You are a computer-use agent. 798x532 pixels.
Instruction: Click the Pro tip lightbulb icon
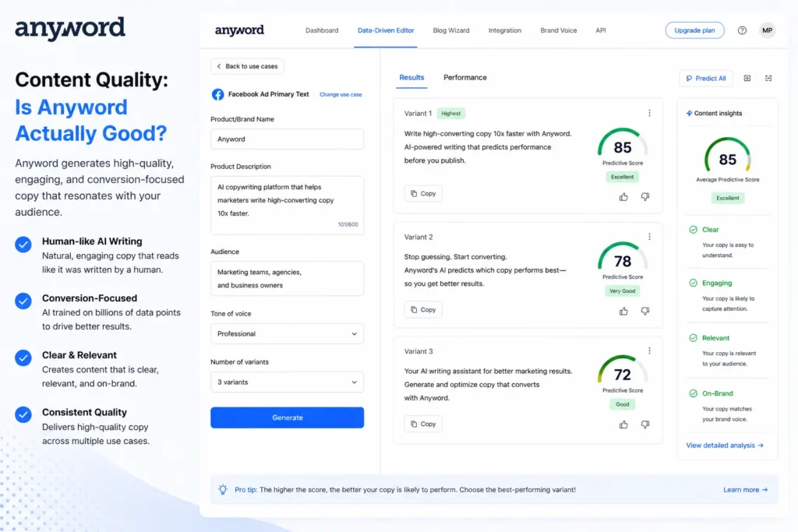click(x=223, y=489)
